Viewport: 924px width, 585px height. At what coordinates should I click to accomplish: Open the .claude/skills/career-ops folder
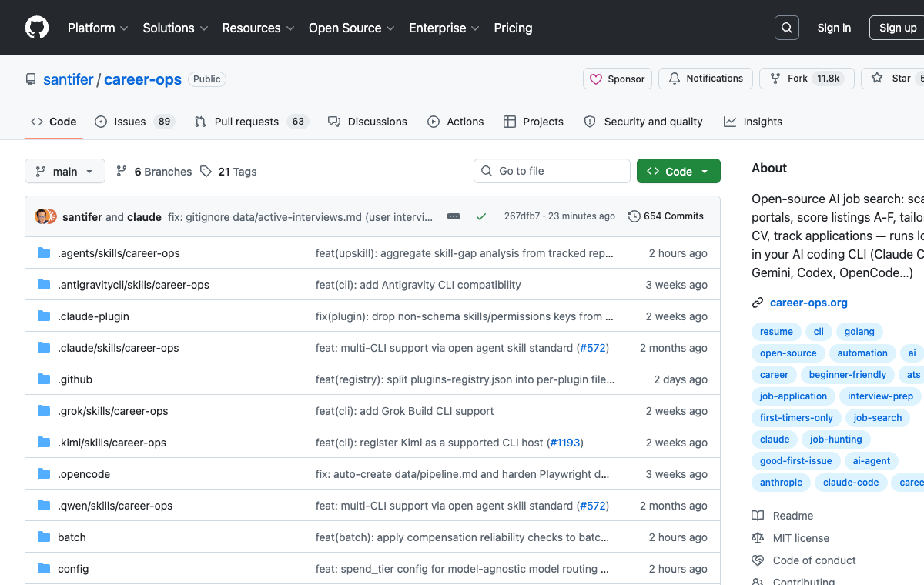[118, 348]
